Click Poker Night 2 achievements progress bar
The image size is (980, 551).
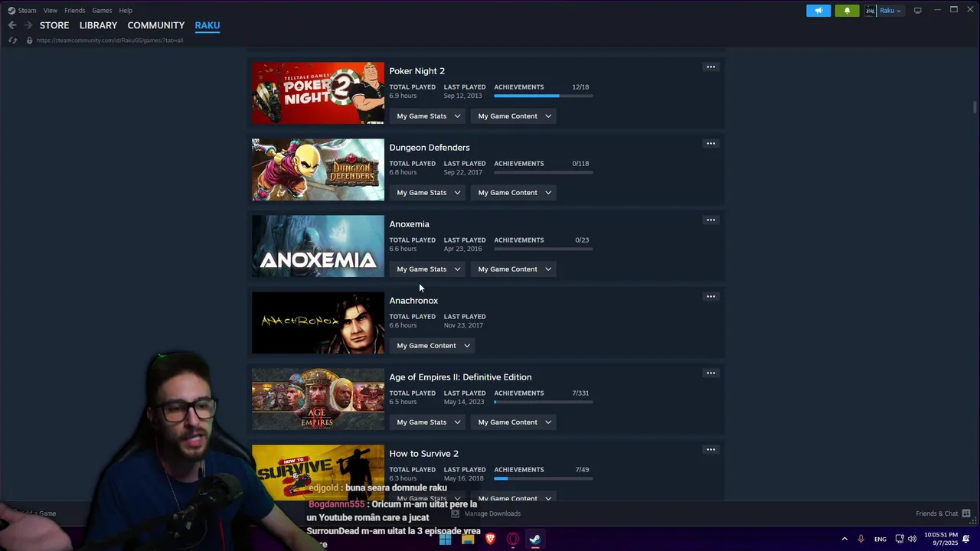pos(544,96)
